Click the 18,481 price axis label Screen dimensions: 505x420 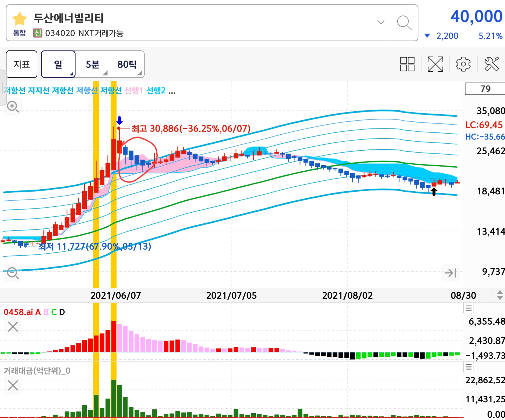click(491, 191)
